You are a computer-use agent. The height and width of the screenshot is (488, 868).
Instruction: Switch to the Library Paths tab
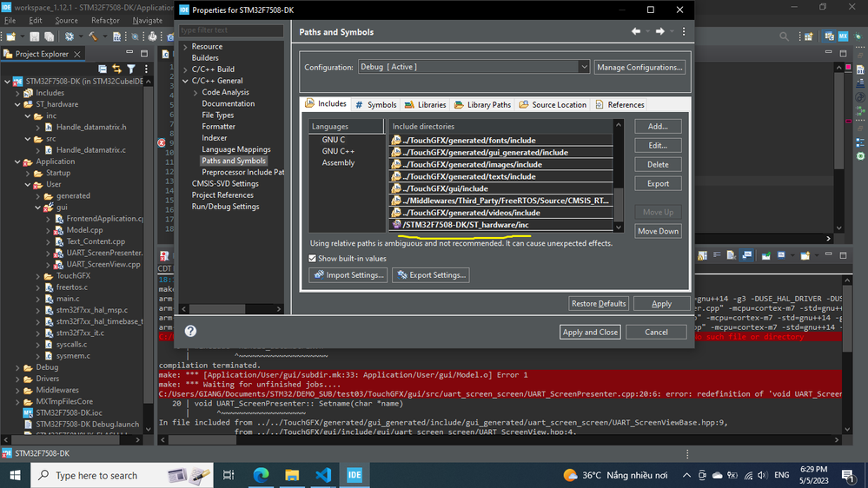pyautogui.click(x=483, y=104)
